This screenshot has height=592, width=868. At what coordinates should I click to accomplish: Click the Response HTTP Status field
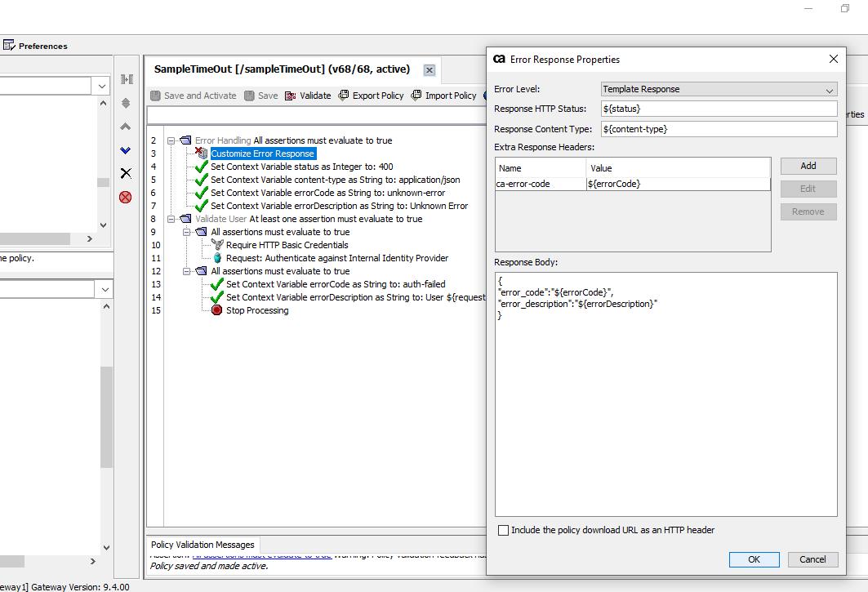click(719, 109)
